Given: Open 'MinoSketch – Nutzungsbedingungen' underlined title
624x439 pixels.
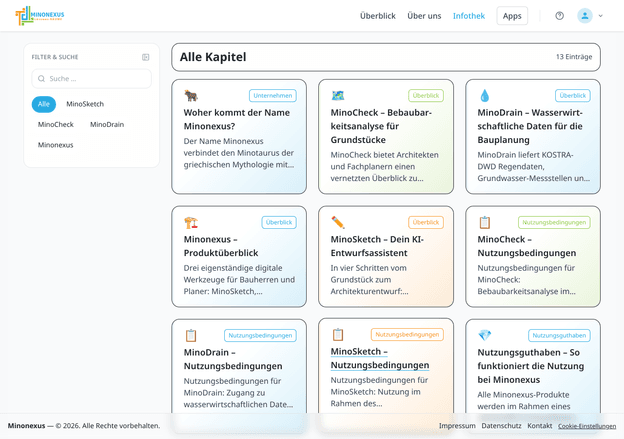Looking at the screenshot, I should tap(380, 358).
